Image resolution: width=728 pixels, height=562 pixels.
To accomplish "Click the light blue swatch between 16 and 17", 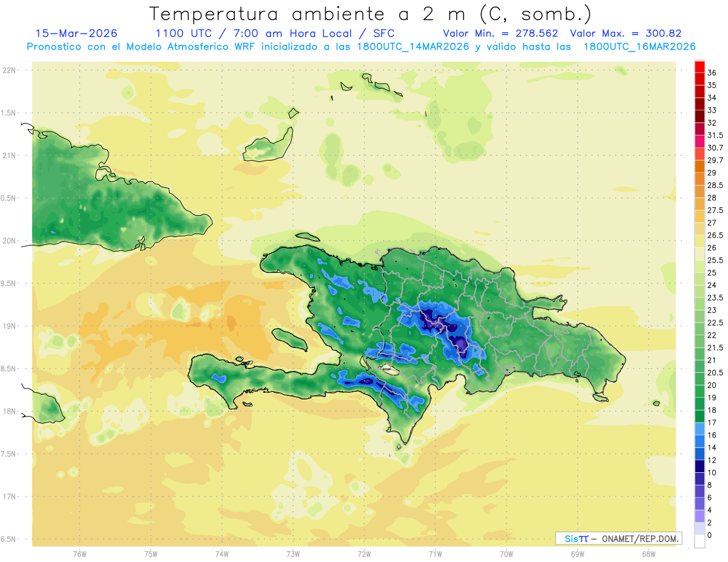I will point(699,429).
